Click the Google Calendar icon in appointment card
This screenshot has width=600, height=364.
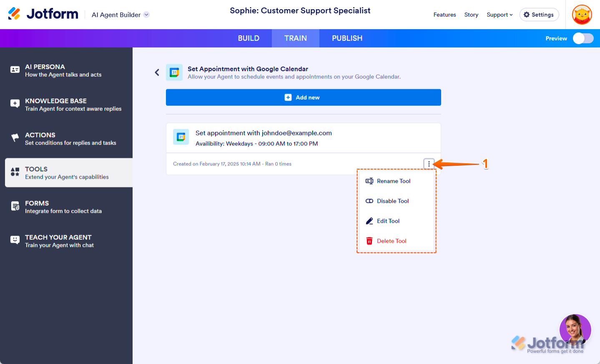(181, 137)
